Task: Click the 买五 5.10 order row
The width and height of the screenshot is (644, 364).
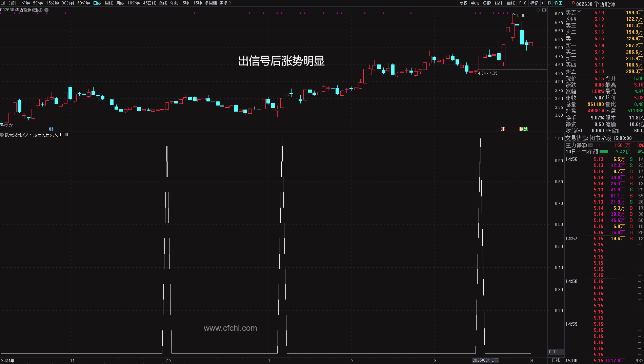Action: (604, 71)
